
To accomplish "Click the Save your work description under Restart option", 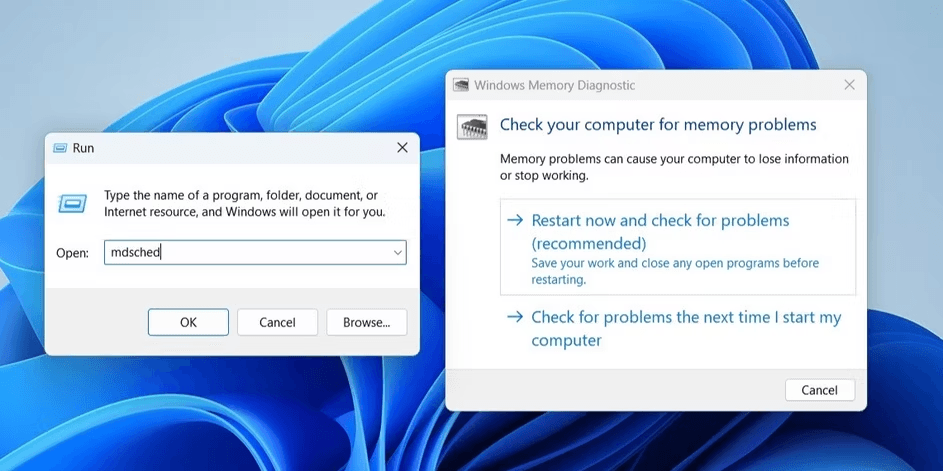I will pos(675,271).
